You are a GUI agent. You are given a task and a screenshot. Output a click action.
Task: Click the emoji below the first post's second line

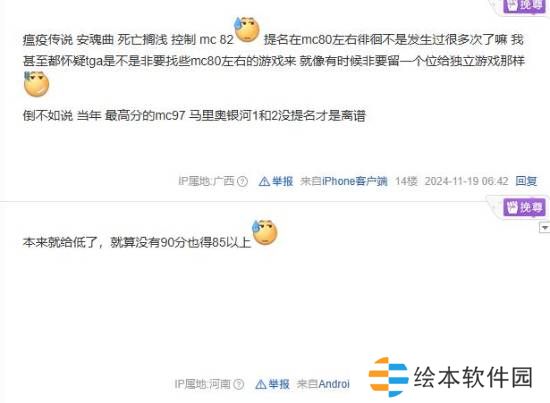coord(36,84)
